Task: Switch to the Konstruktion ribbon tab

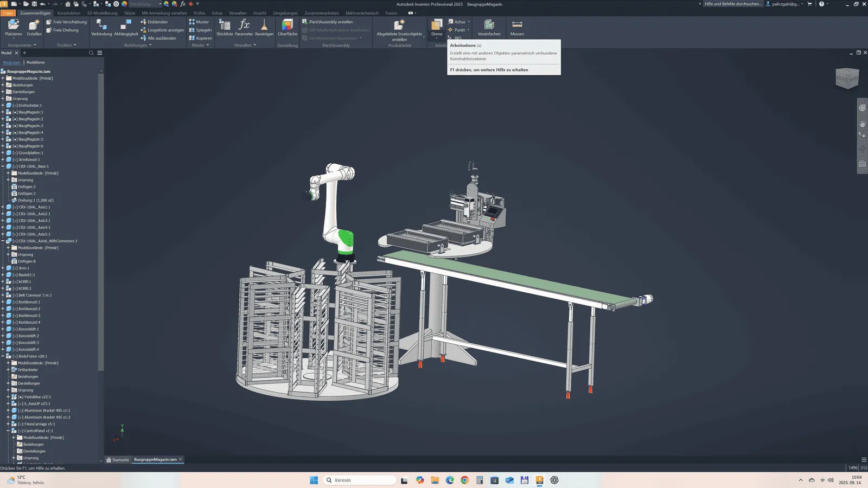Action: 68,13
